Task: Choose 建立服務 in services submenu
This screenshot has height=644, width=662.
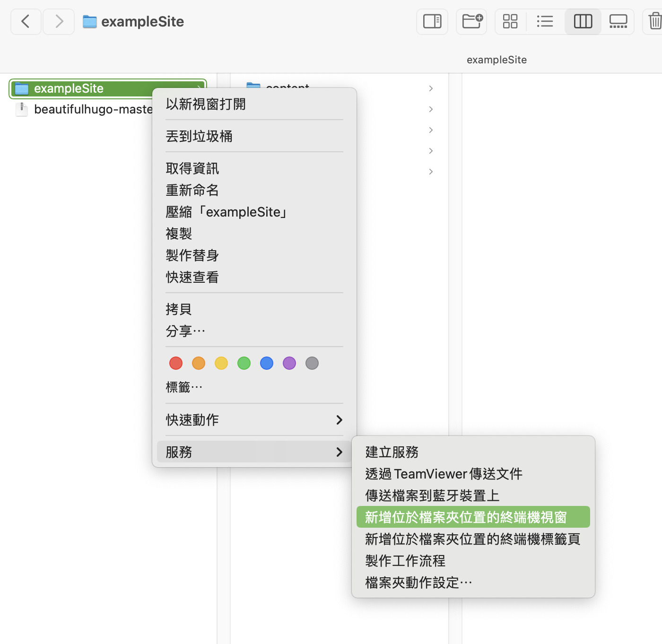Action: (x=473, y=452)
